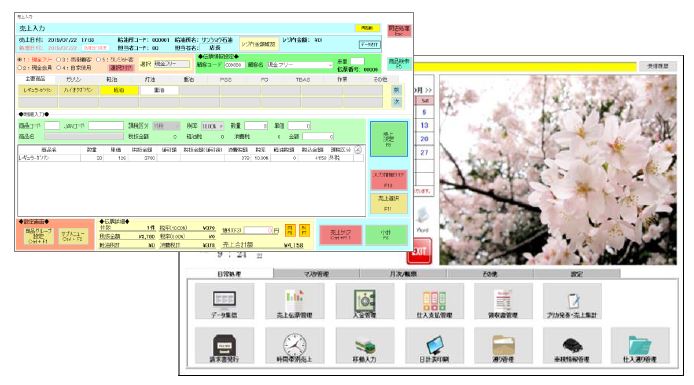Click the 預り金 amount input field
The image size is (694, 385).
click(x=258, y=230)
